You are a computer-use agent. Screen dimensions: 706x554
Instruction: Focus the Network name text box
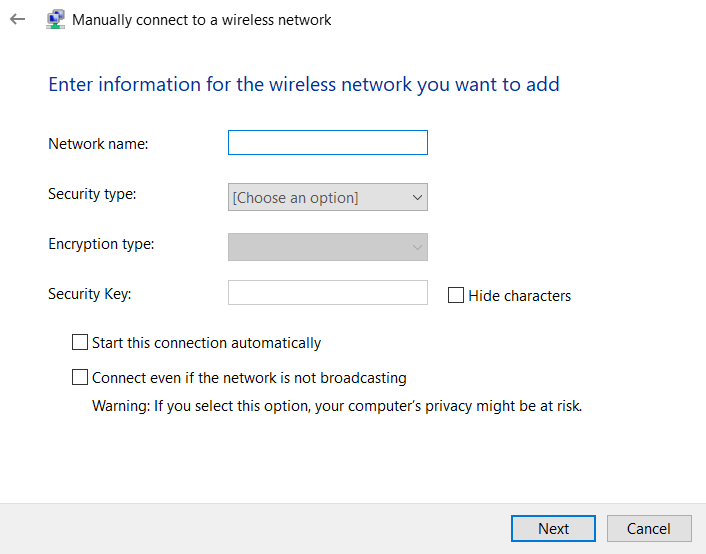[x=328, y=142]
